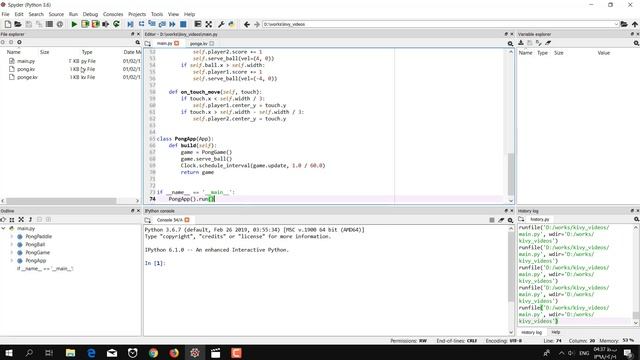Open the Debug menu
The height and width of the screenshot is (360, 640).
click(x=90, y=14)
